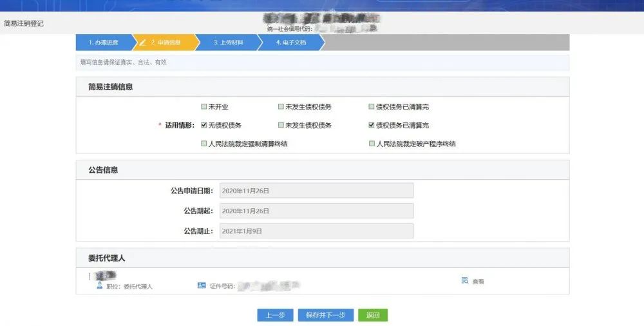This screenshot has width=644, height=326.
Task: Click the 职位: 委托代理人 text
Action: [129, 287]
